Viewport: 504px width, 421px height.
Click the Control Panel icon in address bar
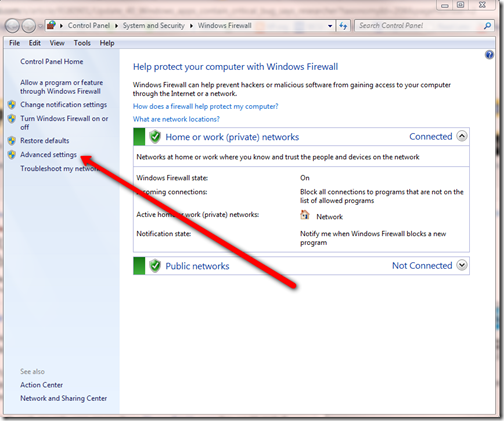[51, 25]
